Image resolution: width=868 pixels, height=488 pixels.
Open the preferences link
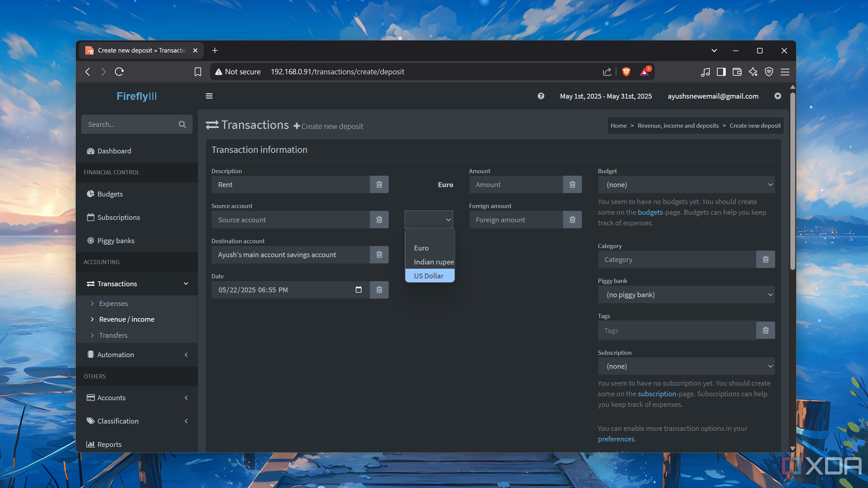tap(616, 439)
